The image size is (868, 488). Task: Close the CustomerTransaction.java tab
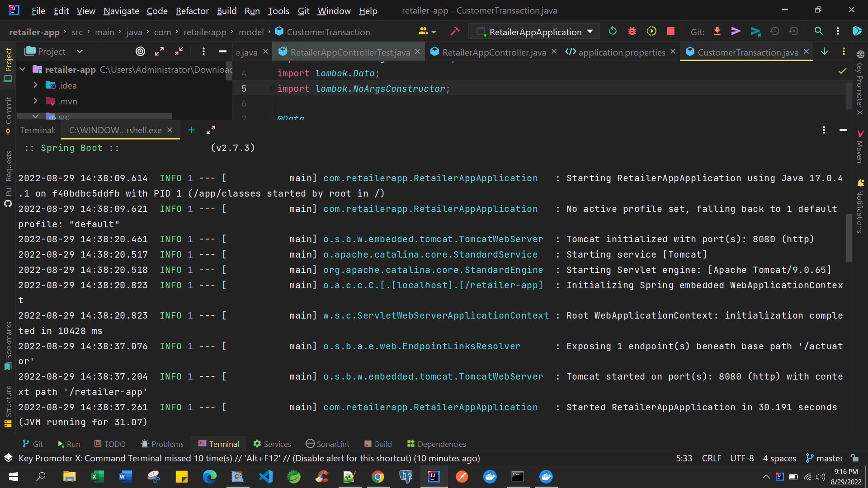click(x=806, y=52)
